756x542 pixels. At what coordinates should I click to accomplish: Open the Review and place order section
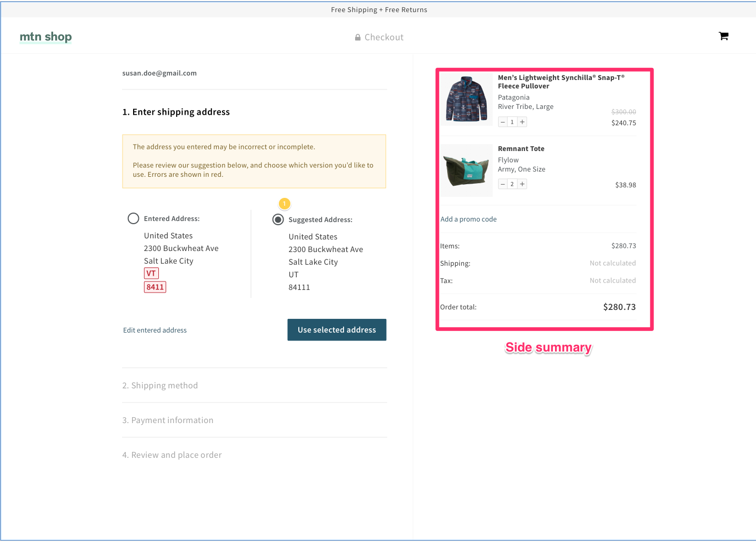coord(172,455)
